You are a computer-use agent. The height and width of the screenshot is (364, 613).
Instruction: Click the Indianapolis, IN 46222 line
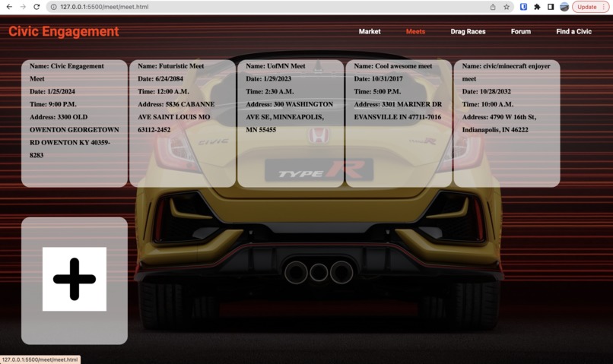pos(495,130)
